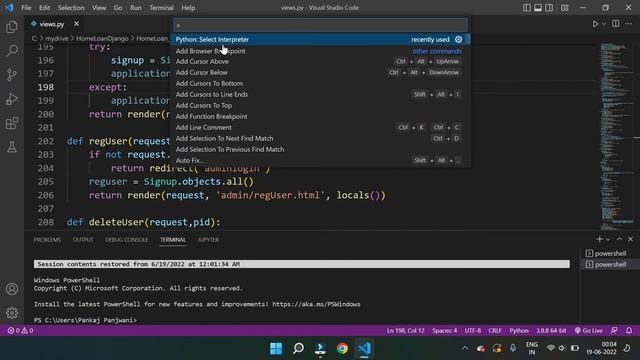Click the mydrive breadcrumb segment
Screen dimensions: 640x360
tap(57, 38)
